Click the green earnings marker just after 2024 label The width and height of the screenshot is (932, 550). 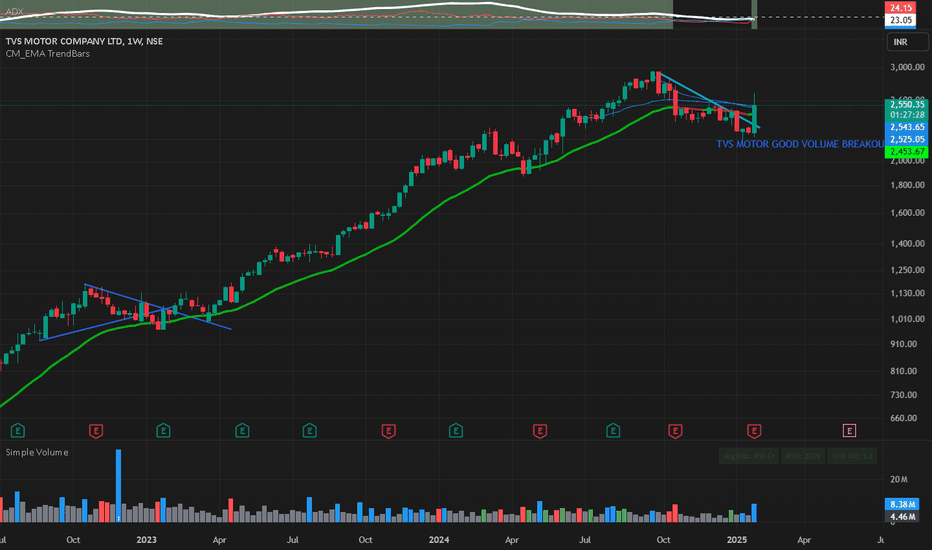[455, 430]
